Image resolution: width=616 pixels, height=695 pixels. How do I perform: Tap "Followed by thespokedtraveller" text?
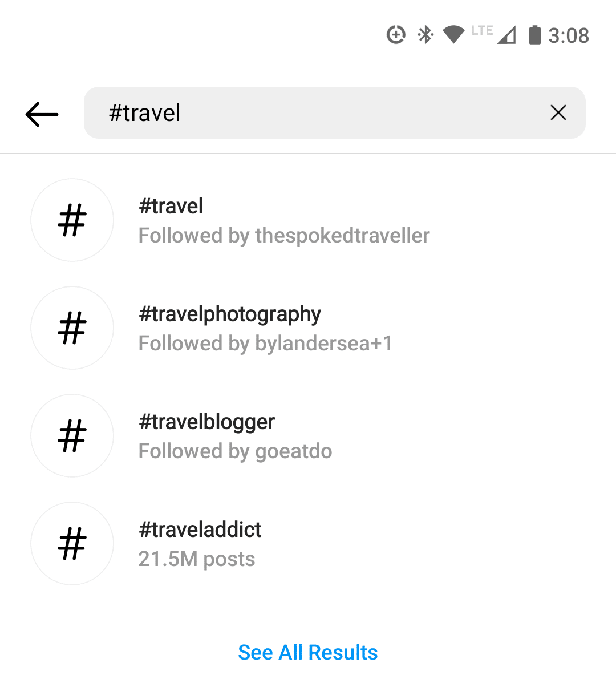pyautogui.click(x=284, y=236)
